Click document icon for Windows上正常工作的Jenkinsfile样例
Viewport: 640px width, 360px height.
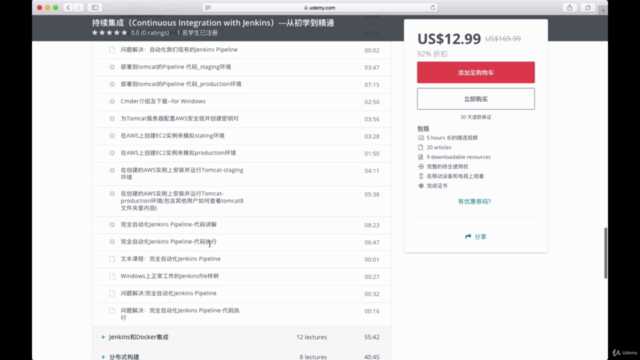click(x=112, y=276)
